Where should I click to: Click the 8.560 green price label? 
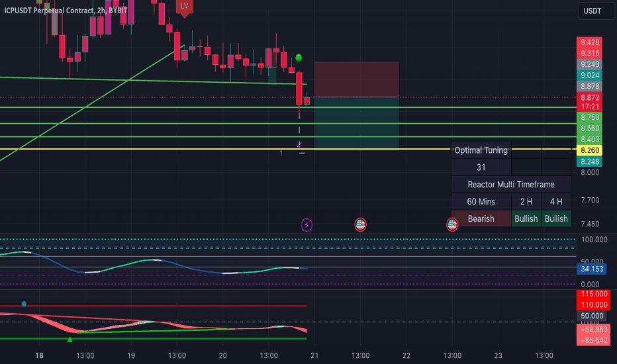[x=589, y=128]
